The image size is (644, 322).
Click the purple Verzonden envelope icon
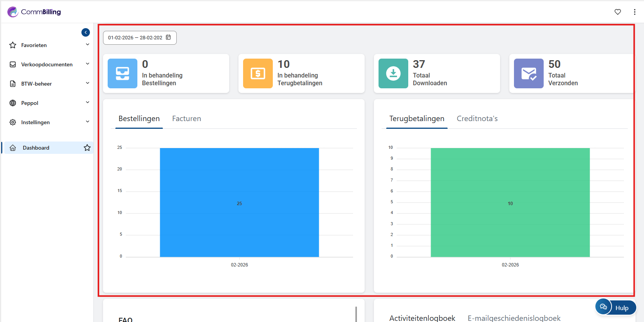pos(529,73)
